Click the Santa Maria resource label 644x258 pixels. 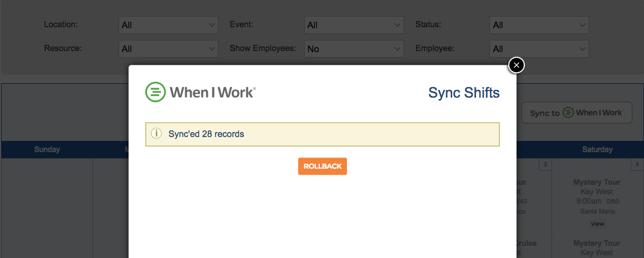point(597,211)
